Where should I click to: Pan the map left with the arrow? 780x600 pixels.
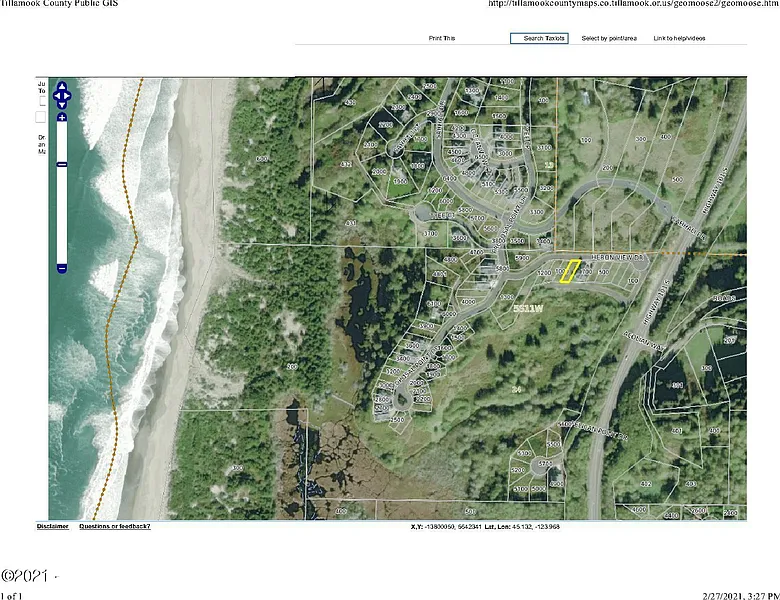pyautogui.click(x=55, y=97)
